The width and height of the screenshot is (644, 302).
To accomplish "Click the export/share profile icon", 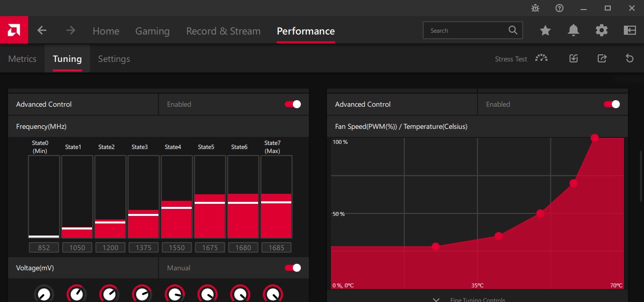I will coord(602,58).
